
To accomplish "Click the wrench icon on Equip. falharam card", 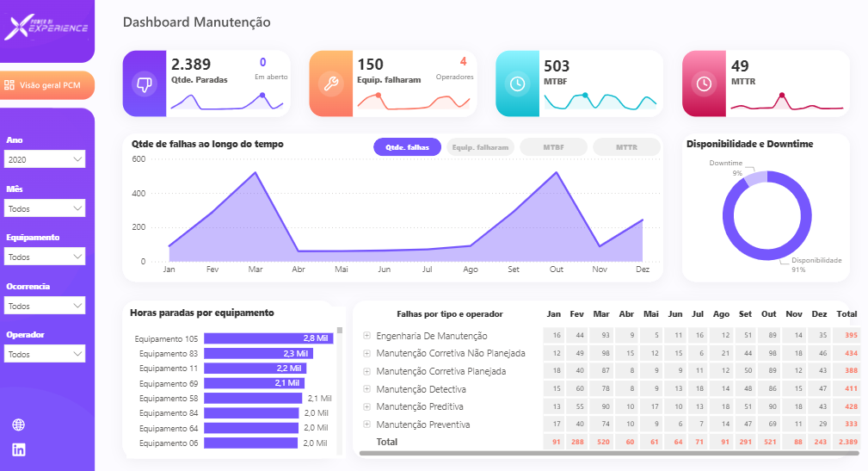I will tap(330, 84).
